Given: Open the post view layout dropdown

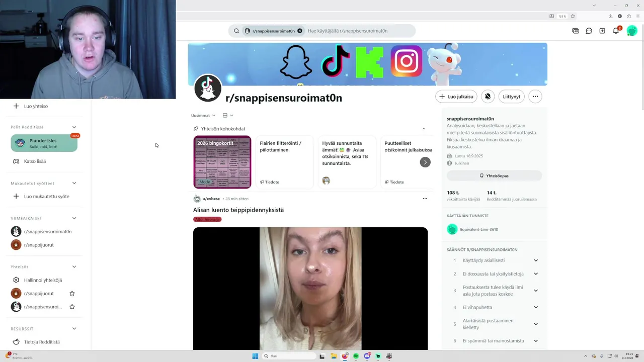Looking at the screenshot, I should tap(228, 116).
